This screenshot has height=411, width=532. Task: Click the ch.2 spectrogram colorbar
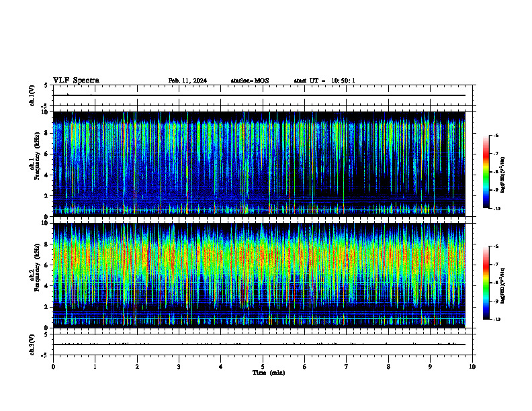tap(486, 283)
